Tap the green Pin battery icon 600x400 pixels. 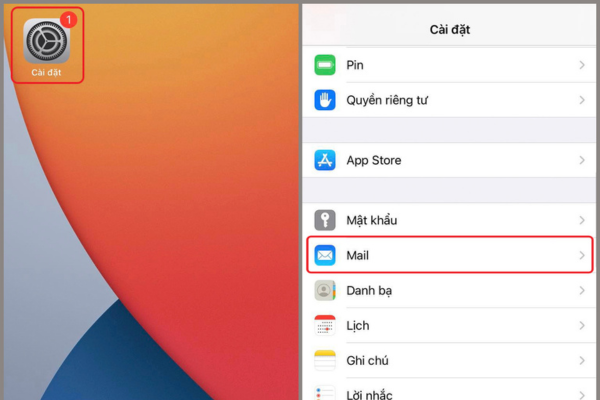click(x=325, y=65)
